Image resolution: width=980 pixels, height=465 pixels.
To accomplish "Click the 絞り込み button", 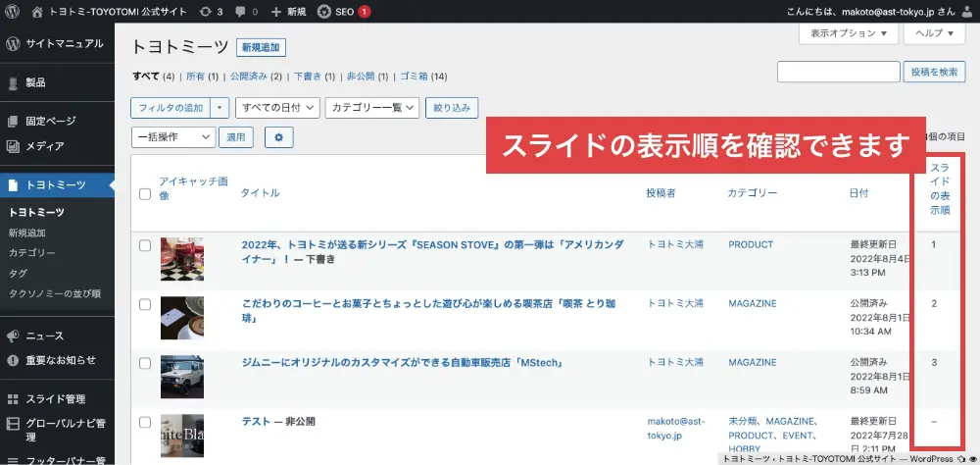I will 452,108.
